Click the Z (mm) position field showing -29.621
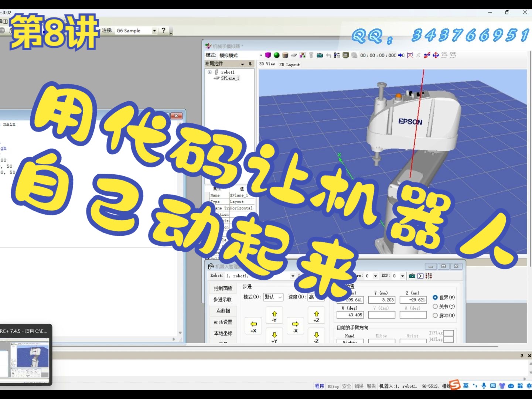 tap(413, 300)
